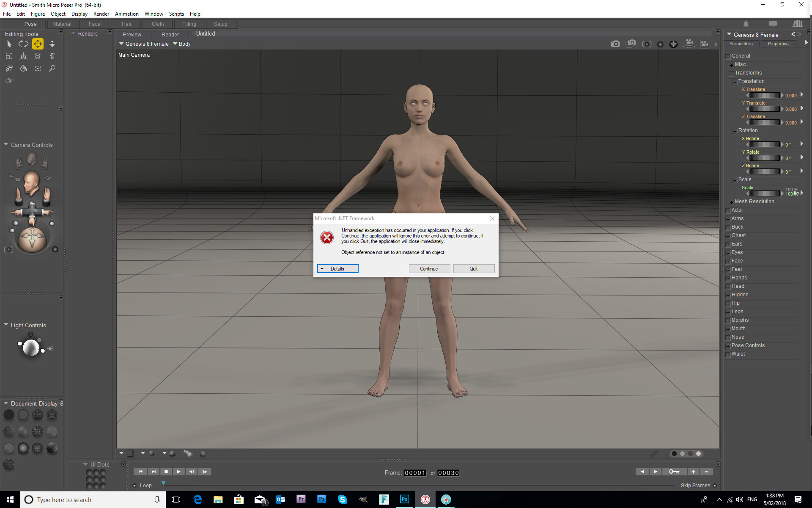812x508 pixels.
Task: Click the Render camera icon in preview toolbar
Action: (615, 44)
